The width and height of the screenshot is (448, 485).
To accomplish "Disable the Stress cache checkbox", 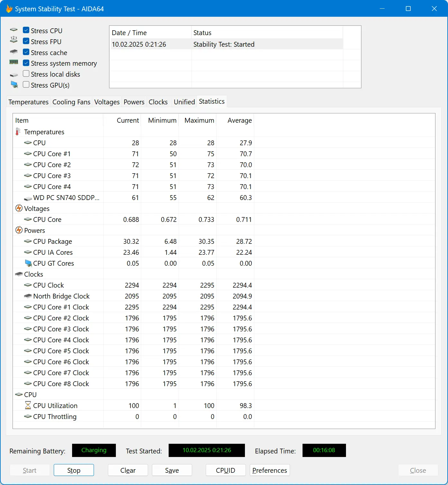I will [x=26, y=52].
